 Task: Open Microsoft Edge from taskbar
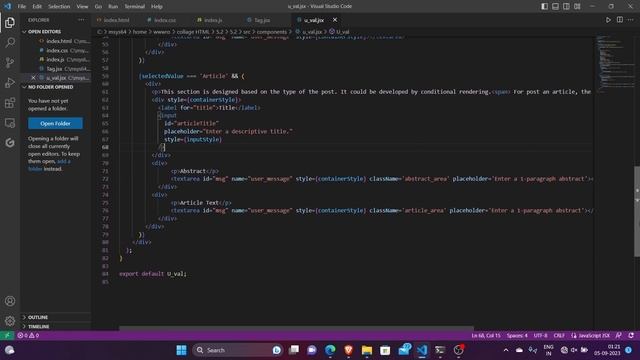tap(330, 350)
